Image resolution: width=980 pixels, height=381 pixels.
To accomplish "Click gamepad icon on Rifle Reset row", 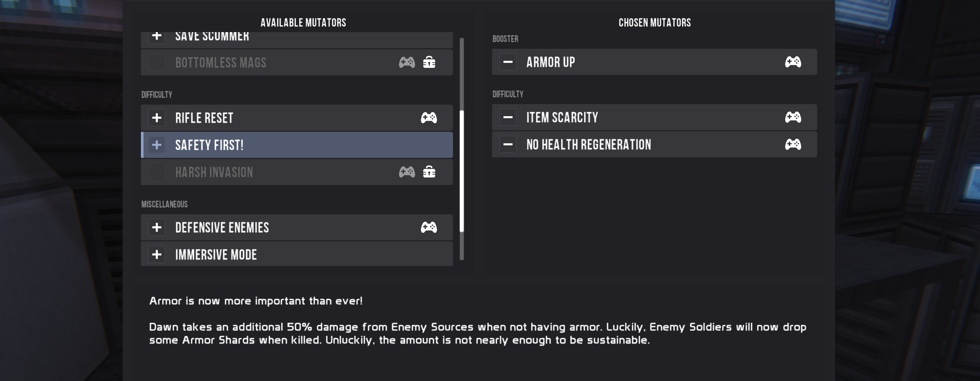I will (x=429, y=118).
